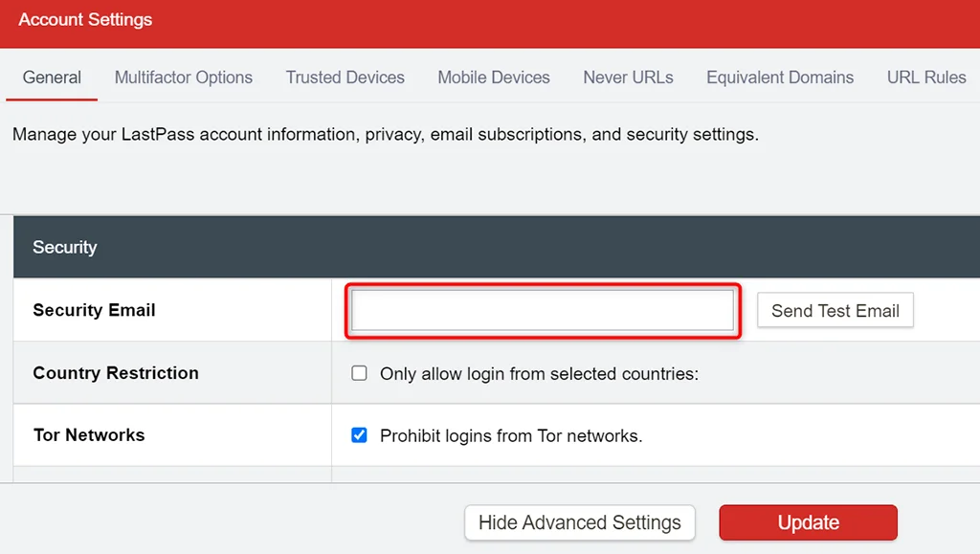Image resolution: width=980 pixels, height=554 pixels.
Task: Open the Multifactor Options tab
Action: coord(183,78)
